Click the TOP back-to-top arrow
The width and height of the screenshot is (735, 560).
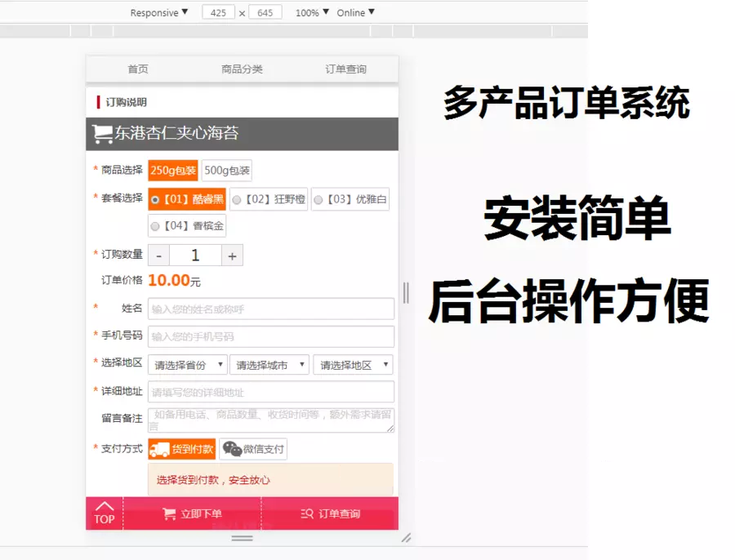coord(104,513)
